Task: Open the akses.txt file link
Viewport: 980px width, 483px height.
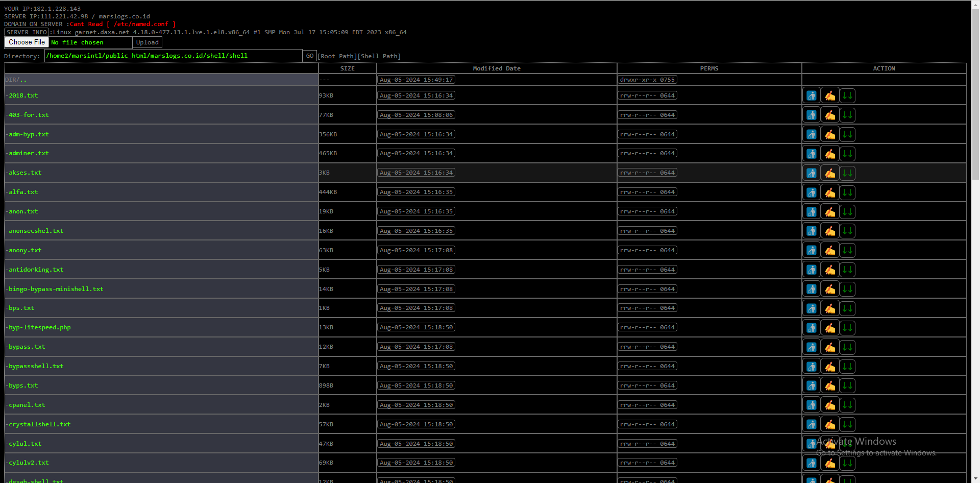Action: coord(25,173)
